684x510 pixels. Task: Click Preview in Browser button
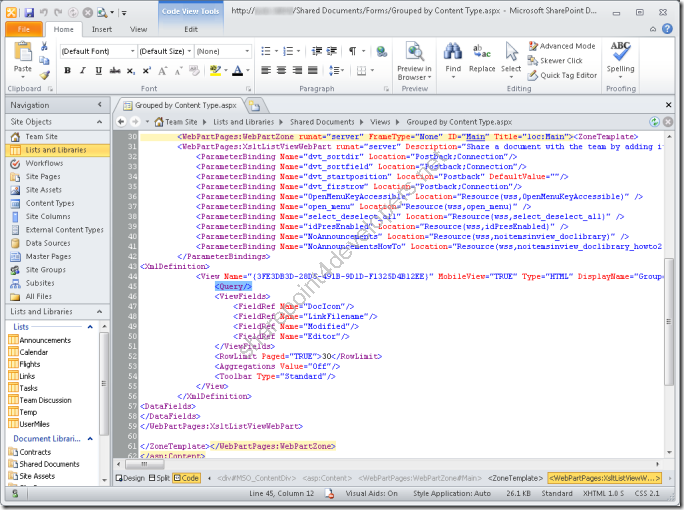pos(414,61)
